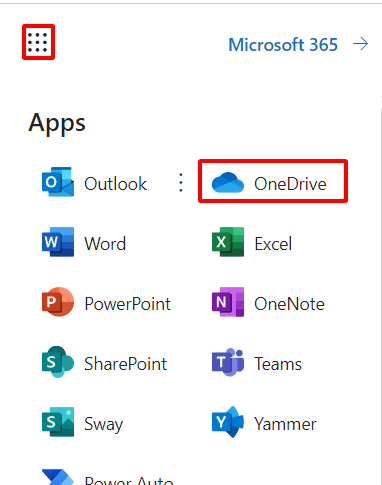This screenshot has height=485, width=382.
Task: Choose the Excel text label
Action: click(x=273, y=244)
